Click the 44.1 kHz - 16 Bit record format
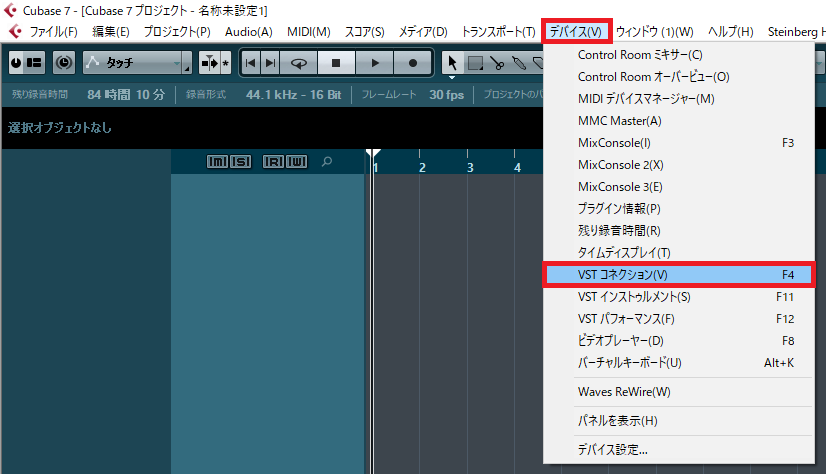The image size is (826, 474). point(293,95)
